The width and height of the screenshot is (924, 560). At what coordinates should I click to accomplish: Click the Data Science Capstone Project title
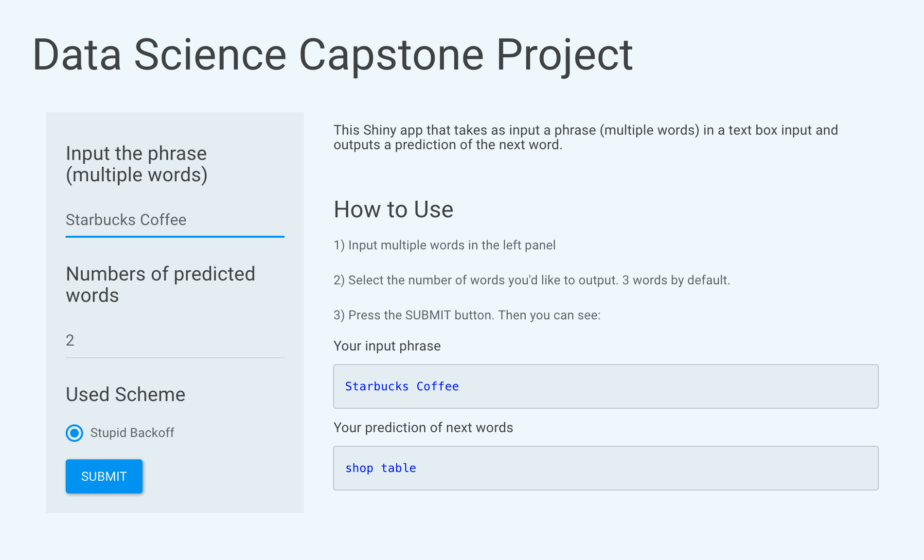click(332, 55)
